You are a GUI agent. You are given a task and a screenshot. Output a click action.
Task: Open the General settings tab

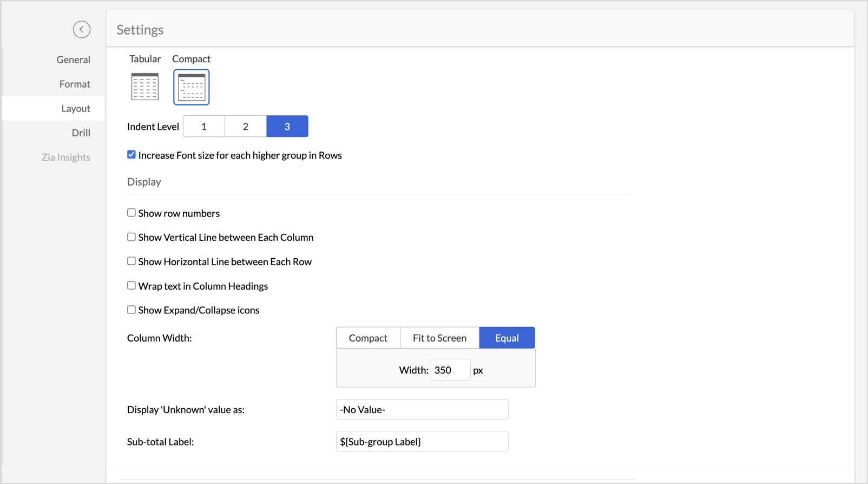pos(73,60)
